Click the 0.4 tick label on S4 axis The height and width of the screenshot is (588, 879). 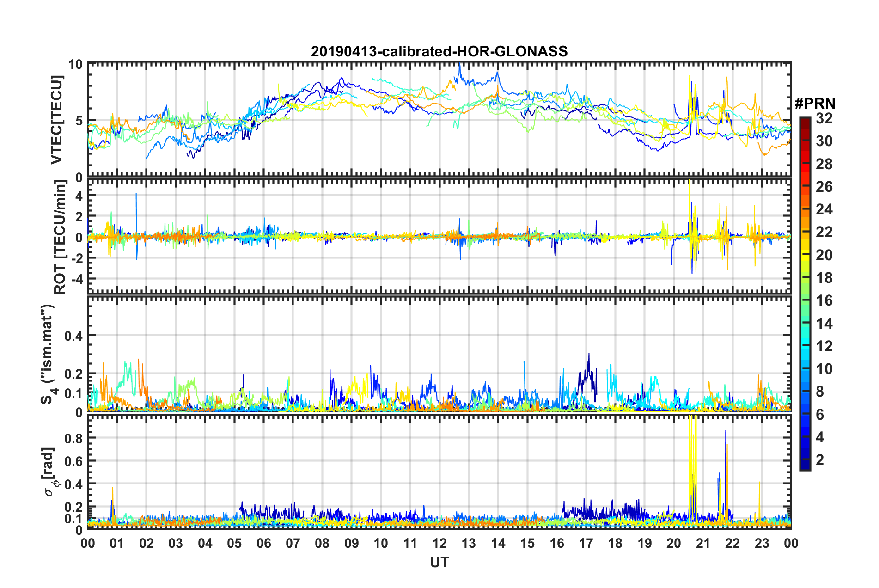73,336
